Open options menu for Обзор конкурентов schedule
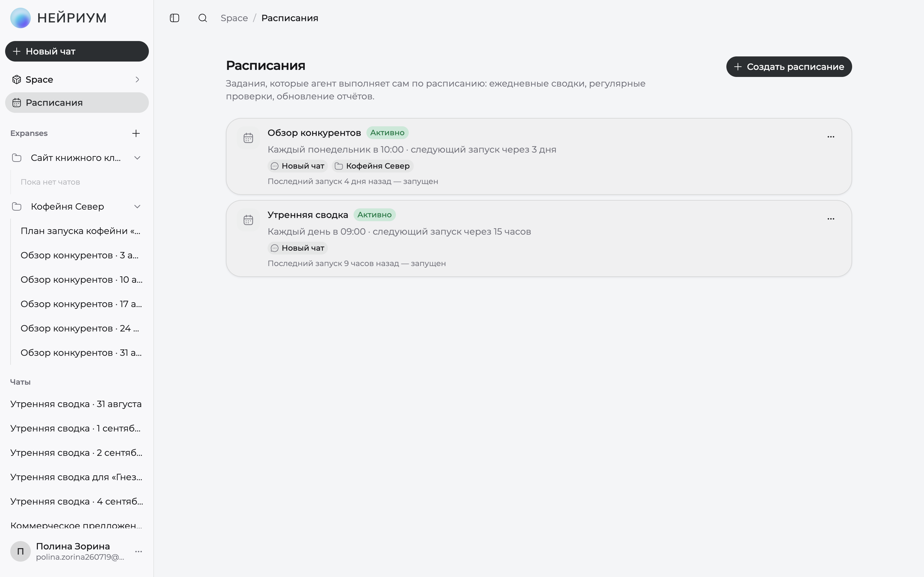 [x=831, y=137]
